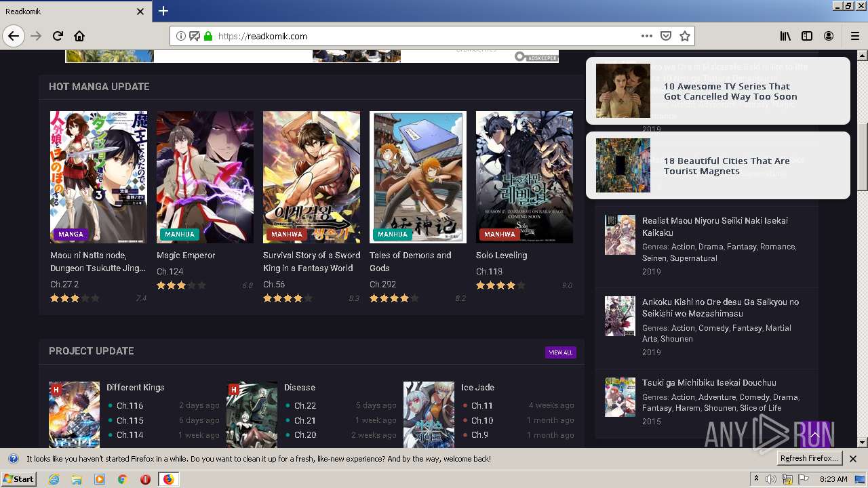This screenshot has height=488, width=868.
Task: Launch Chrome from the taskbar
Action: tap(123, 479)
